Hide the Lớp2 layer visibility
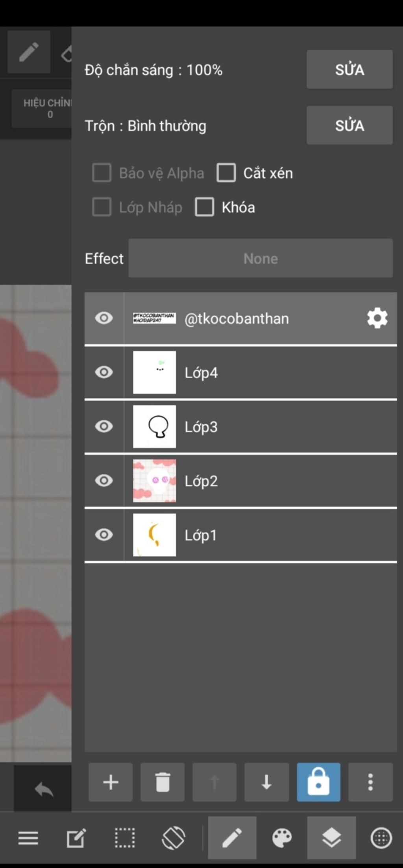The image size is (403, 868). point(104,480)
